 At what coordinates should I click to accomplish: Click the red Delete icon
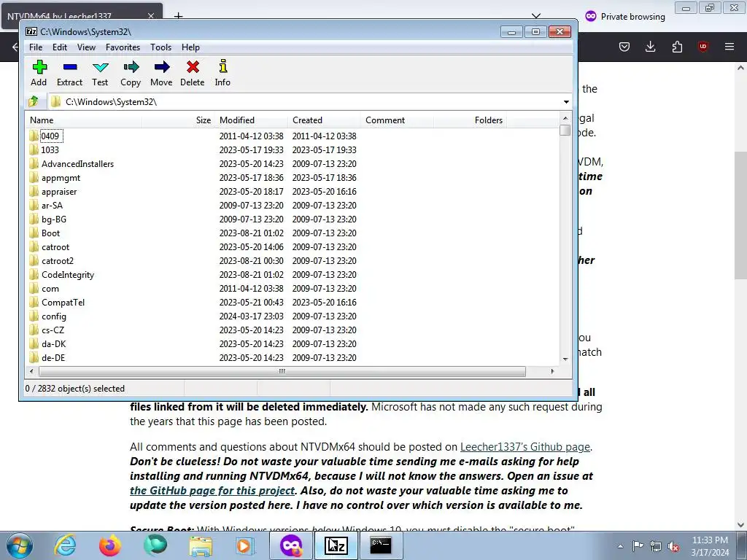(x=193, y=73)
